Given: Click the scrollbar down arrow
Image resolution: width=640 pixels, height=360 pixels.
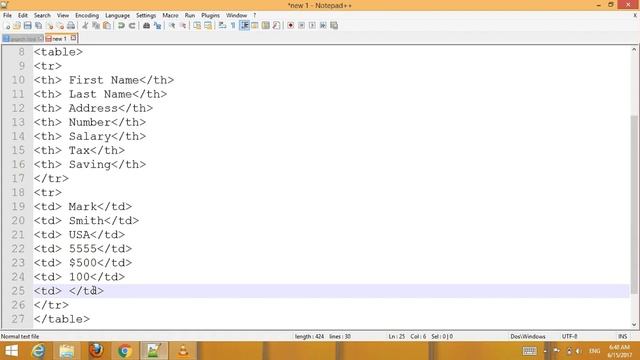Looking at the screenshot, I should [634, 325].
